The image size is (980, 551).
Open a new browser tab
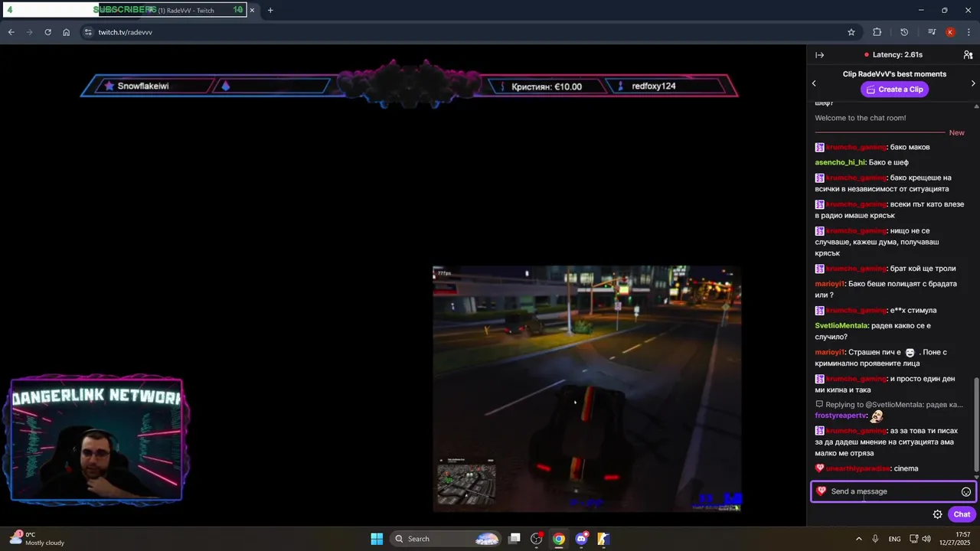point(270,10)
